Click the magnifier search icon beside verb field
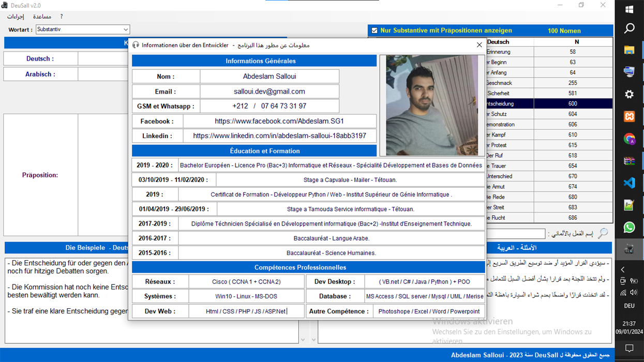Image resolution: width=644 pixels, height=362 pixels. tap(603, 234)
